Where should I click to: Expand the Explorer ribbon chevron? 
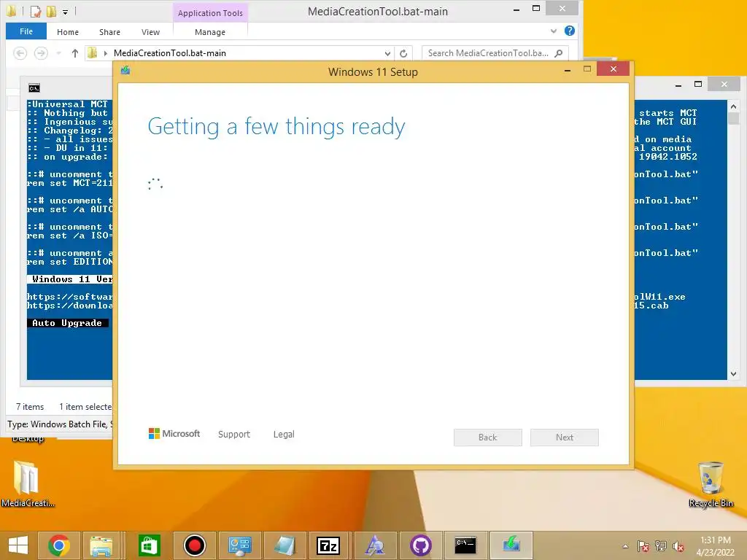coord(554,31)
